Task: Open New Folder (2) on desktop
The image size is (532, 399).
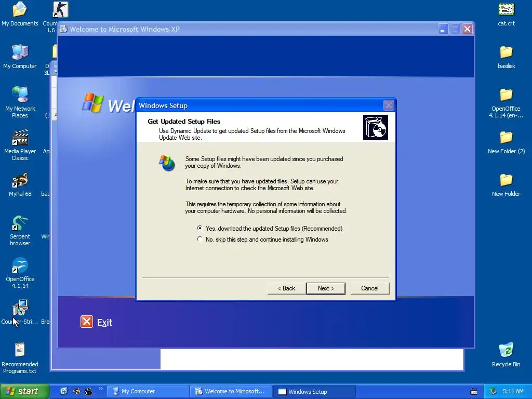Action: (506, 142)
